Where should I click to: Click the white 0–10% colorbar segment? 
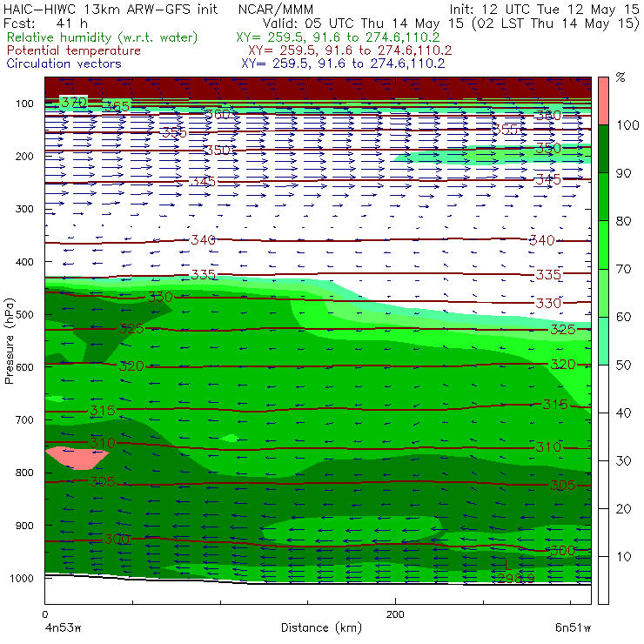point(603,580)
